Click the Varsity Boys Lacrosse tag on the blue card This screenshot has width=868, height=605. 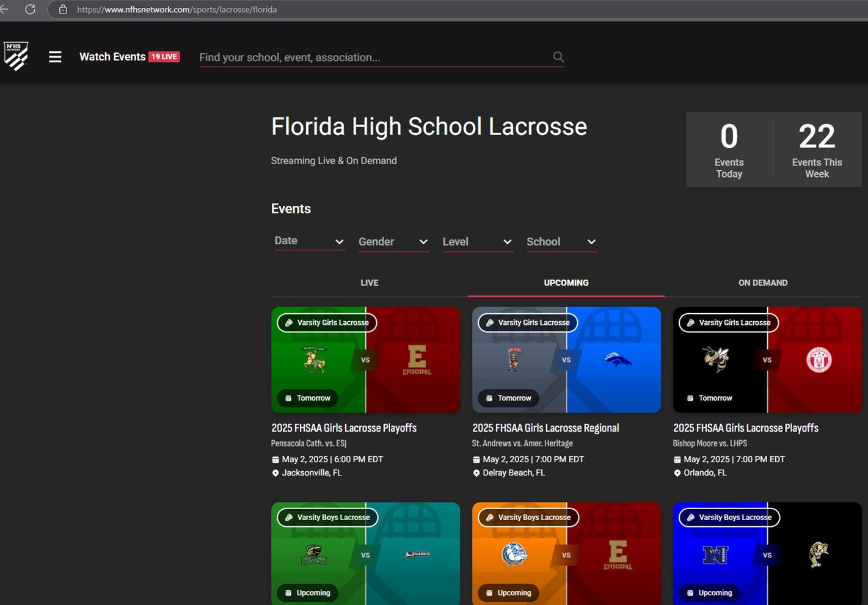(x=729, y=517)
